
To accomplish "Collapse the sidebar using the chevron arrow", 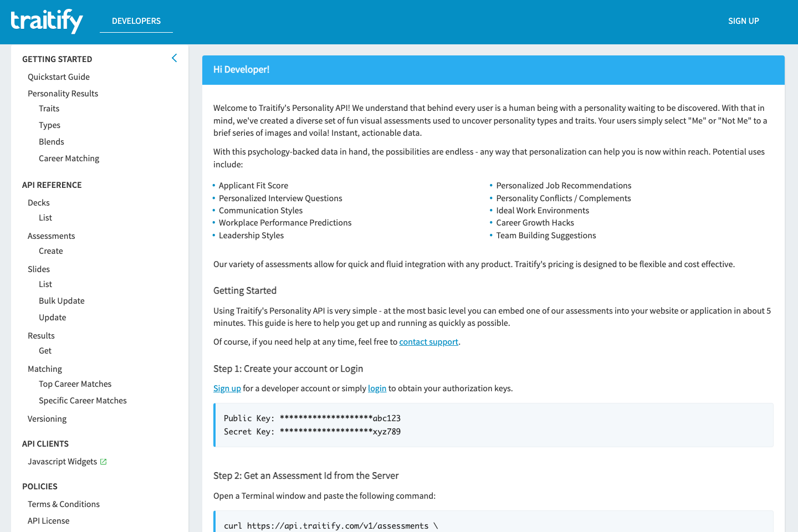I will pos(174,58).
